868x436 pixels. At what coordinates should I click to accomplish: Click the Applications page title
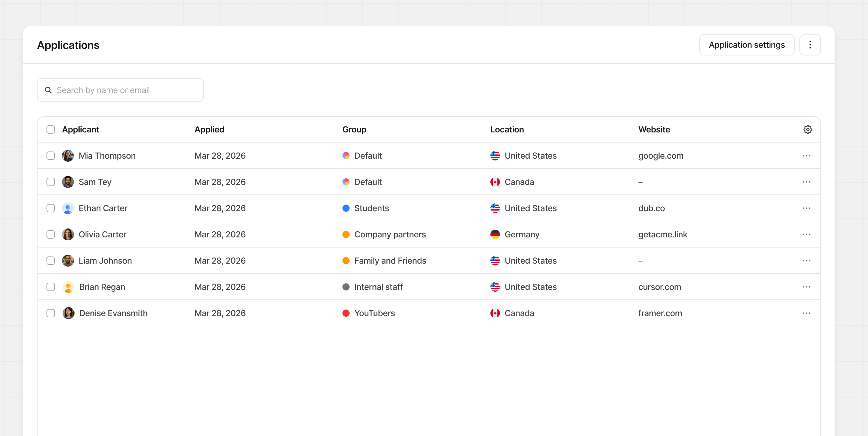pos(68,45)
